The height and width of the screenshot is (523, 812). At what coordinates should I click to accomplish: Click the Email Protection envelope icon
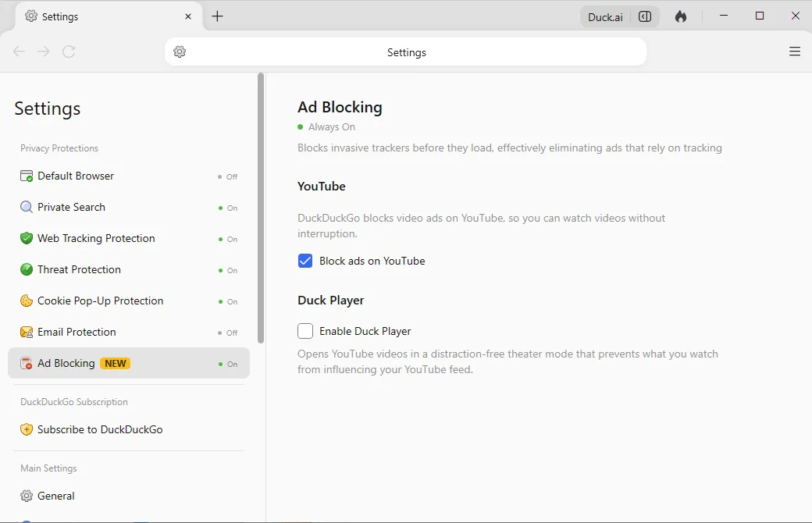pos(27,332)
